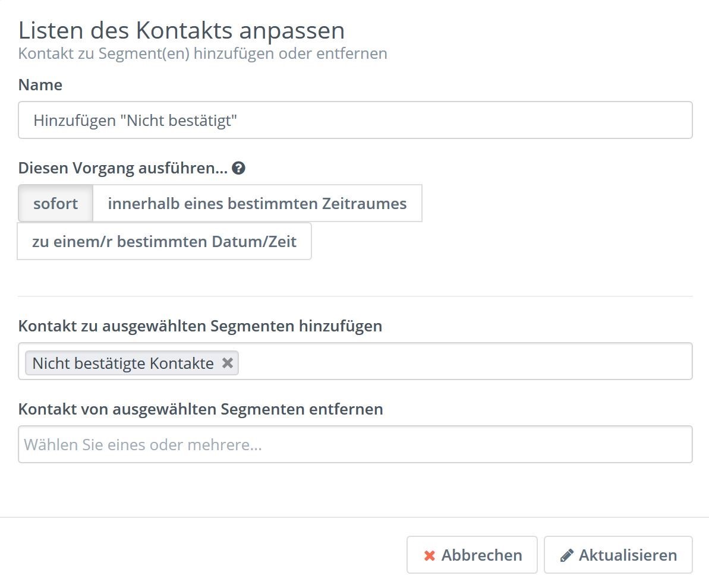
Task: Select the "sofort" execution option
Action: (x=55, y=204)
